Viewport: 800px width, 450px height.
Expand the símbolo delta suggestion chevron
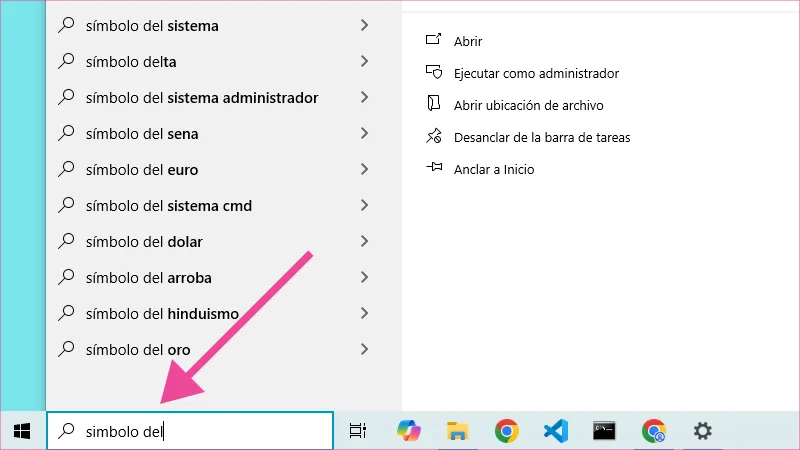[x=364, y=61]
